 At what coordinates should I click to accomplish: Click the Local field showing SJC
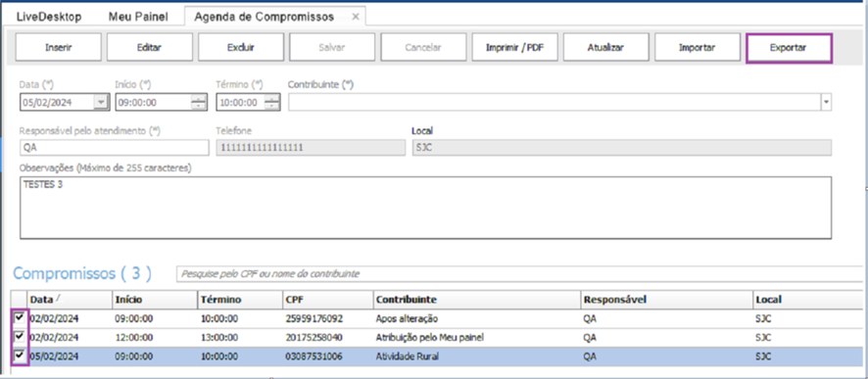pos(621,148)
